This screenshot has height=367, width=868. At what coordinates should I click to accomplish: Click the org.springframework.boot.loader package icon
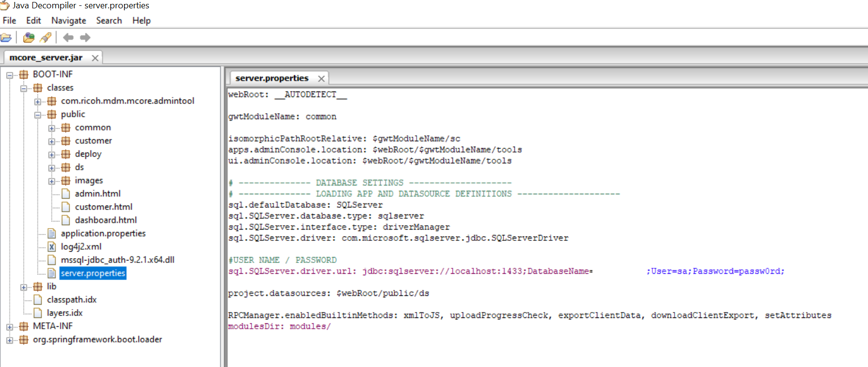[24, 340]
